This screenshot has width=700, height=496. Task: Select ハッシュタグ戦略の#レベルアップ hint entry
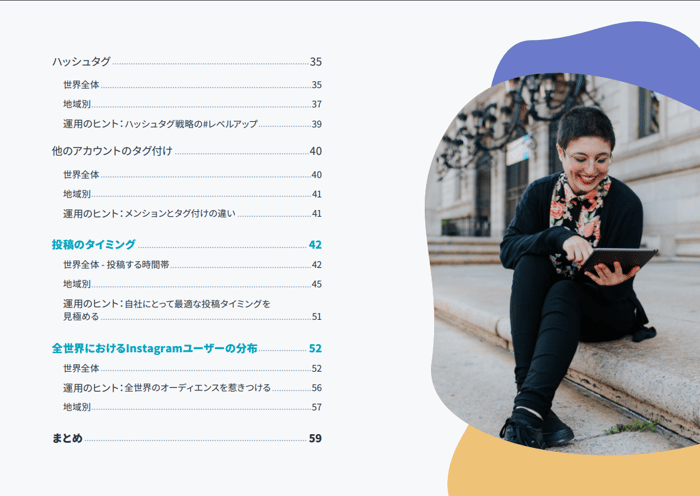pyautogui.click(x=192, y=124)
